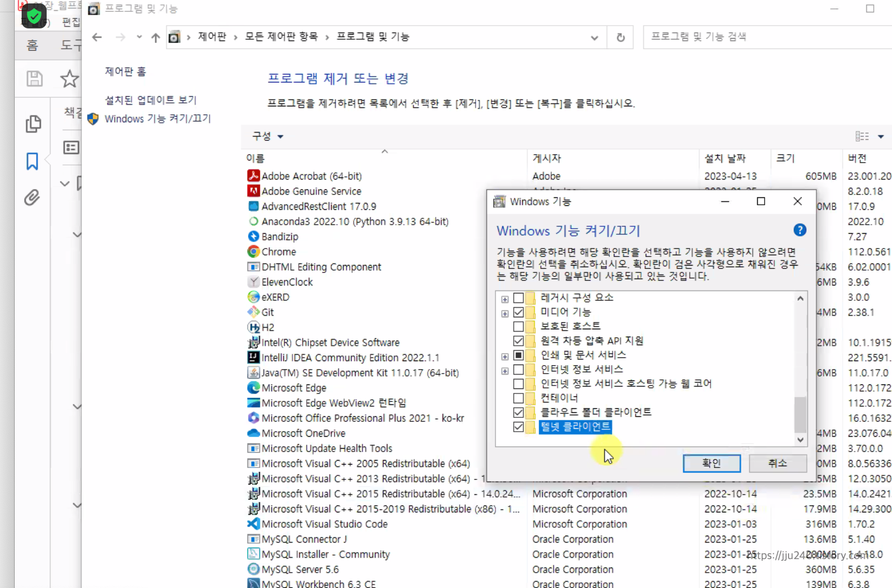The image size is (892, 588).
Task: Expand the 인터넷 정보 서비스 node
Action: click(x=505, y=371)
